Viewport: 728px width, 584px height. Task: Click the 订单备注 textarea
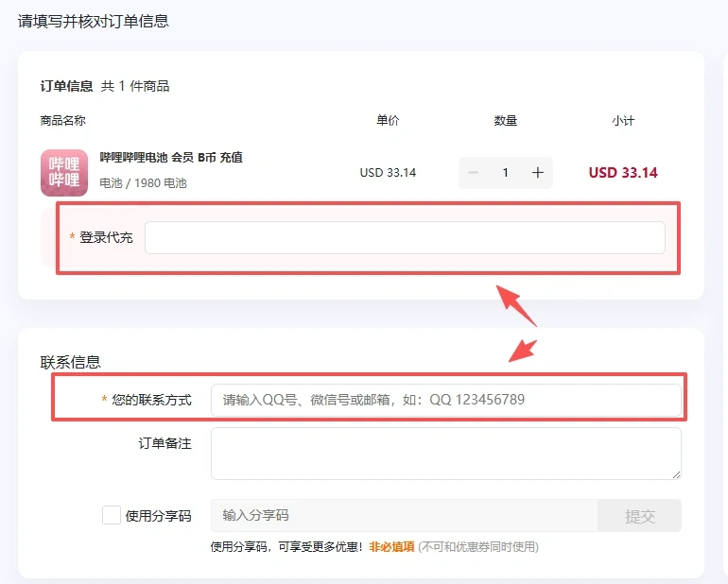(x=445, y=453)
